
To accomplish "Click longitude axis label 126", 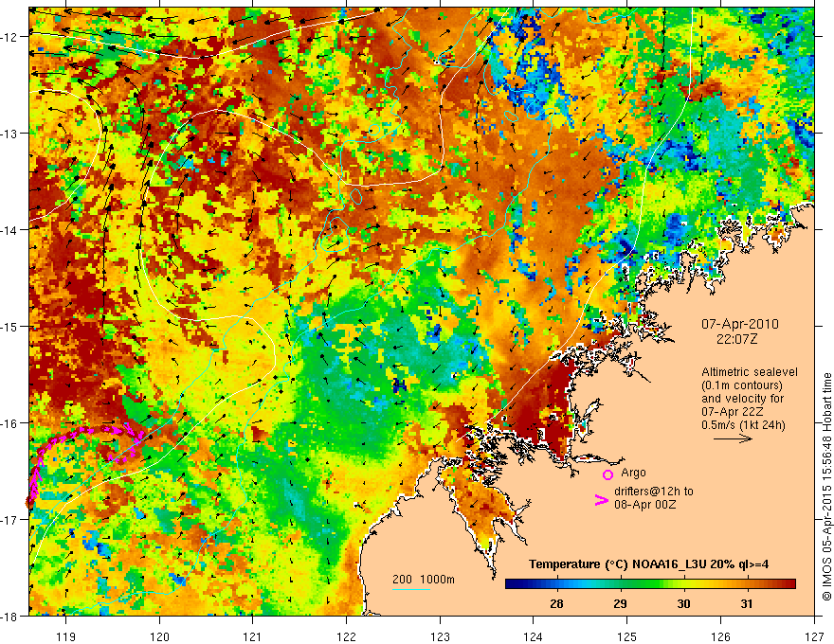I will pos(720,636).
